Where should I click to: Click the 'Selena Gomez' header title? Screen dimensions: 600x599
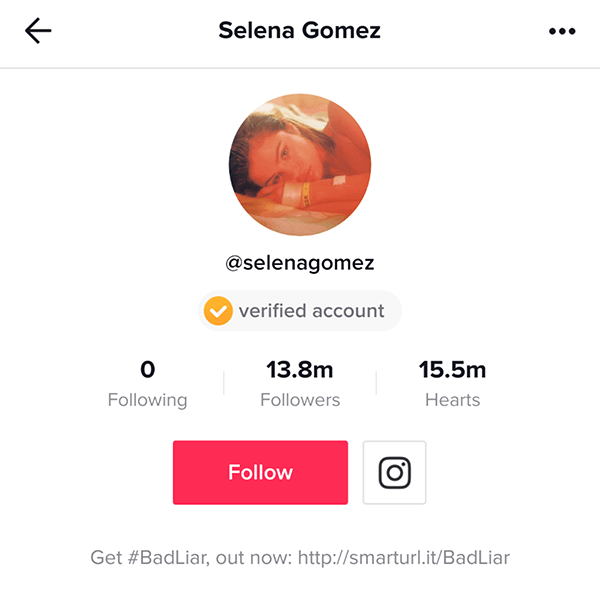click(300, 31)
